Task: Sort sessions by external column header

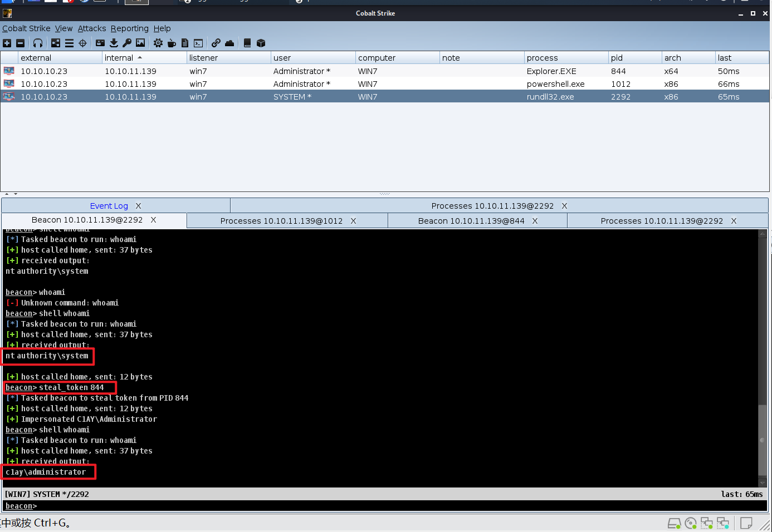Action: pos(60,57)
